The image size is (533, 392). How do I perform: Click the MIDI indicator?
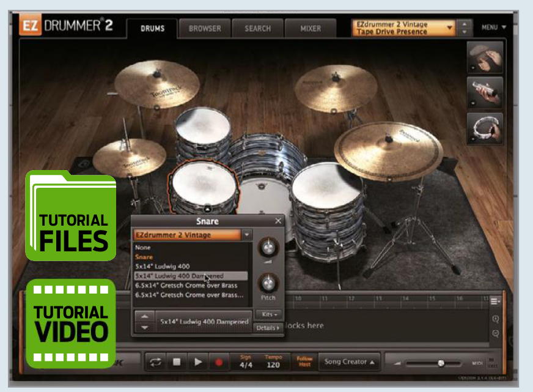[477, 363]
